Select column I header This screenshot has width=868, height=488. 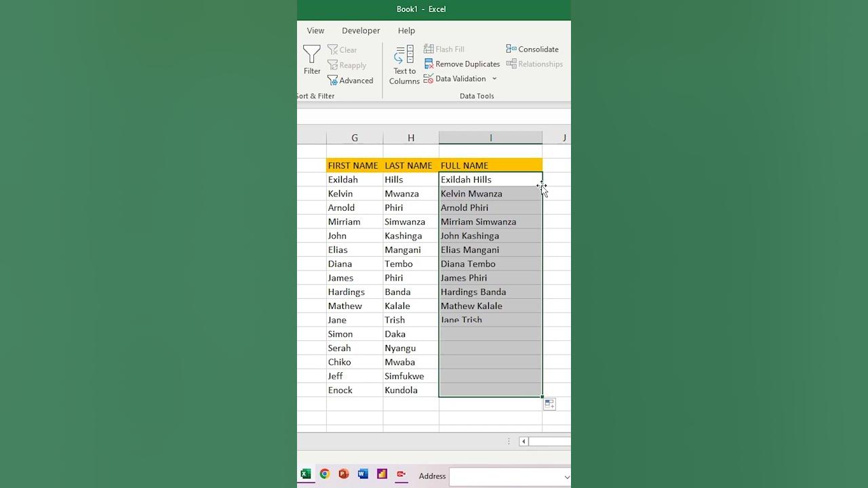[490, 138]
